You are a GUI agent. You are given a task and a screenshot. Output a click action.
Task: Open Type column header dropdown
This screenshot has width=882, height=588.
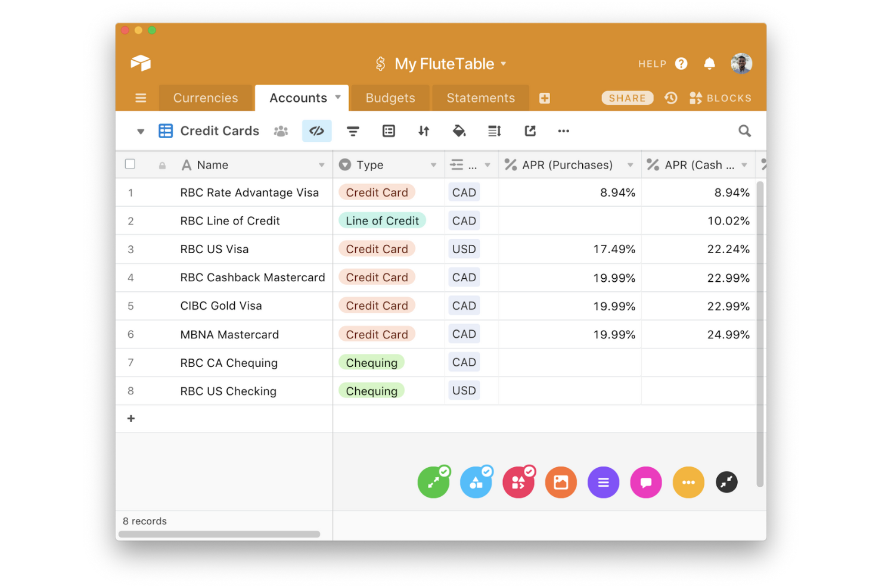(433, 165)
